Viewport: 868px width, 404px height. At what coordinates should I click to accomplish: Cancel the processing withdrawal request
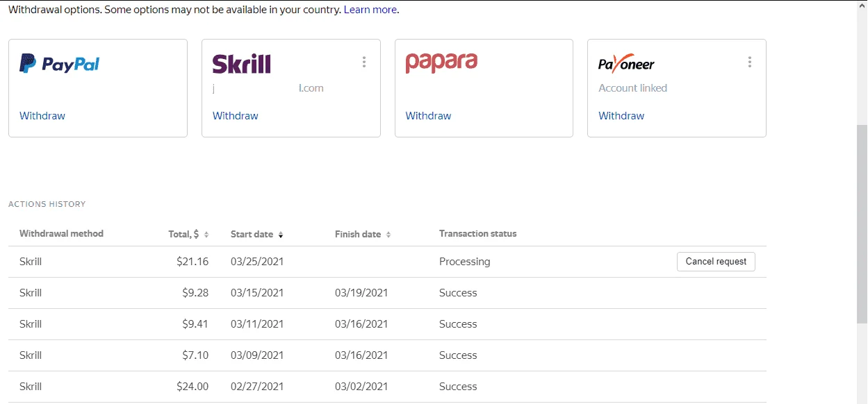716,262
